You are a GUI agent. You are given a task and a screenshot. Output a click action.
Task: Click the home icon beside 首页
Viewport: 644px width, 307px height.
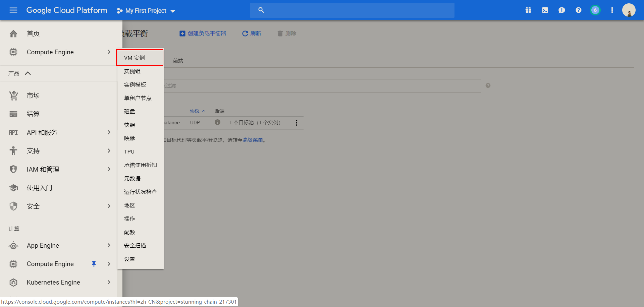pos(13,34)
